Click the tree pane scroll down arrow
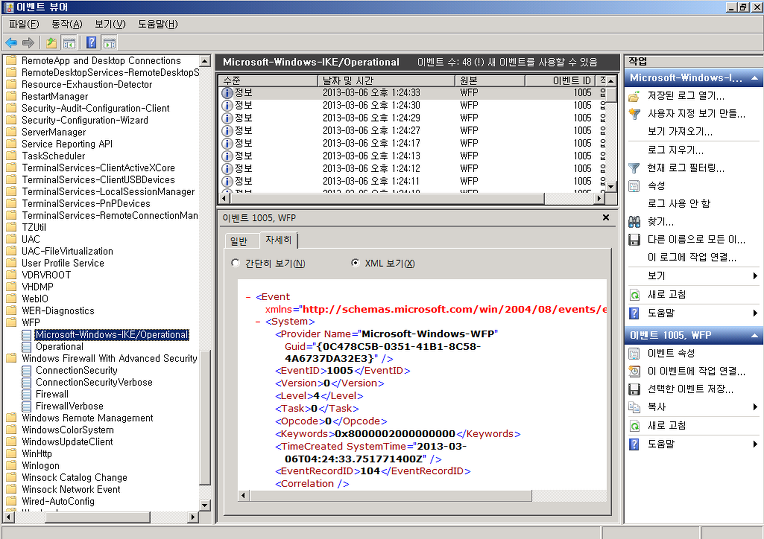 tap(205, 505)
